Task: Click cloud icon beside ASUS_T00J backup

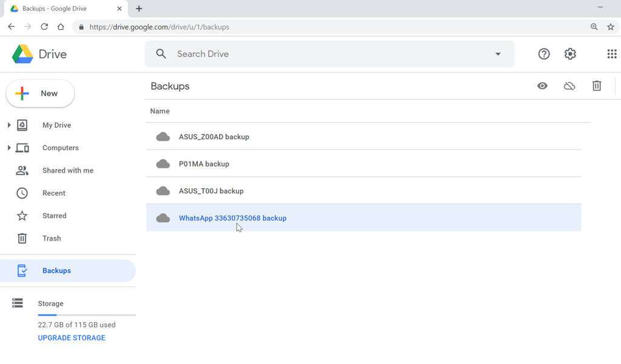Action: (163, 191)
